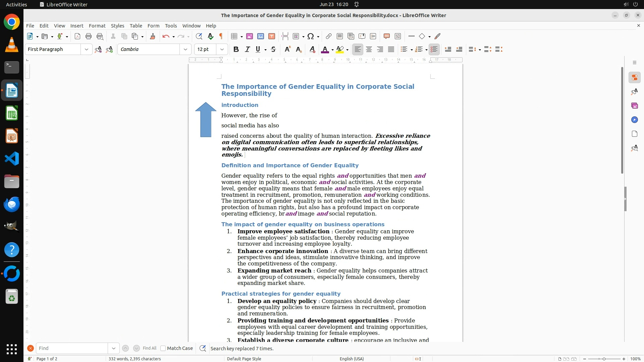
Task: Open the Insert Special Character omega icon
Action: click(311, 37)
